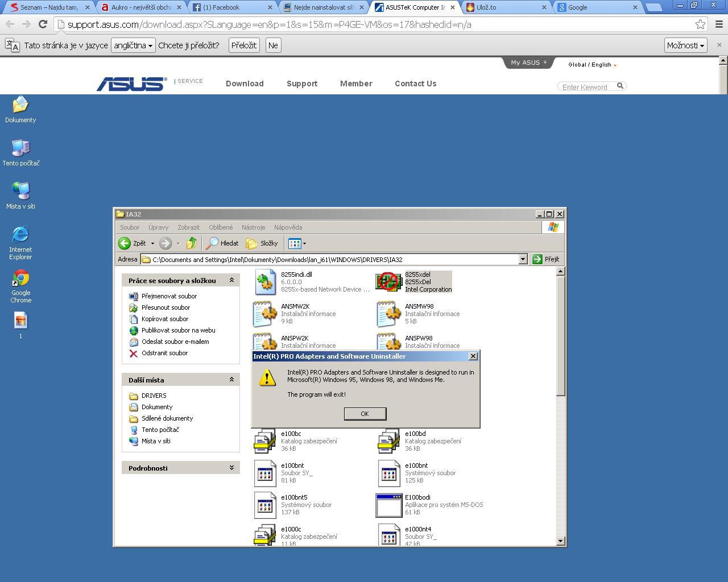Close the Intel PRO Adapters Uninstaller dialog

point(473,356)
